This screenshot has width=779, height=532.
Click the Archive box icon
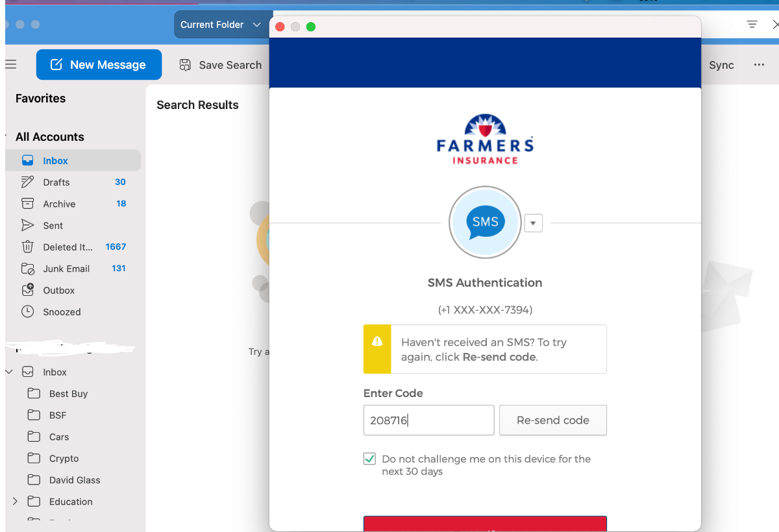pos(27,204)
